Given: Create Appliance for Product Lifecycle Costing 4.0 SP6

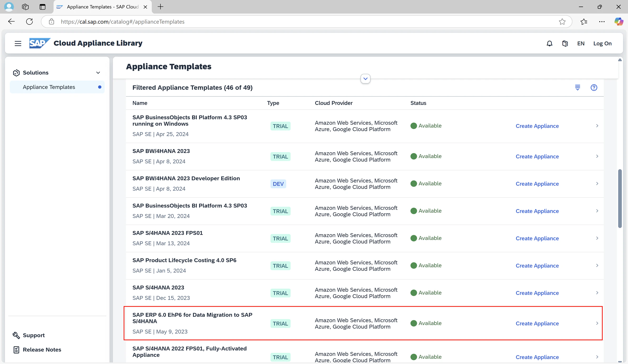Looking at the screenshot, I should [537, 266].
